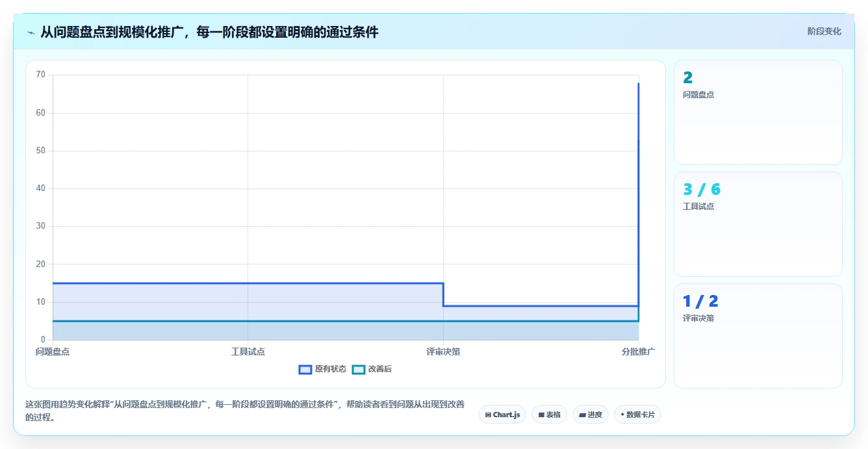868x449 pixels.
Task: Toggle the 改善后 legend series
Action: [372, 369]
